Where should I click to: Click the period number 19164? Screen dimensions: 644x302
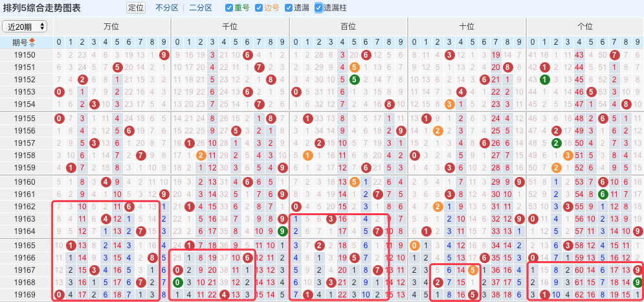(25, 231)
